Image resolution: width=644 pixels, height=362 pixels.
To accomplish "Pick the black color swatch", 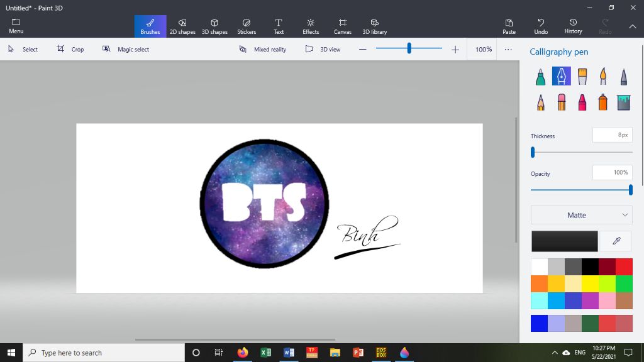I will [590, 266].
